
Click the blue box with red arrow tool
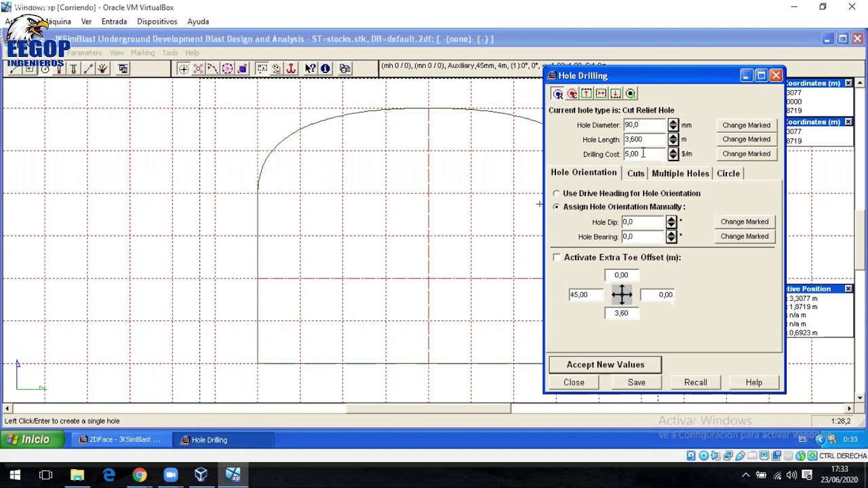point(242,68)
